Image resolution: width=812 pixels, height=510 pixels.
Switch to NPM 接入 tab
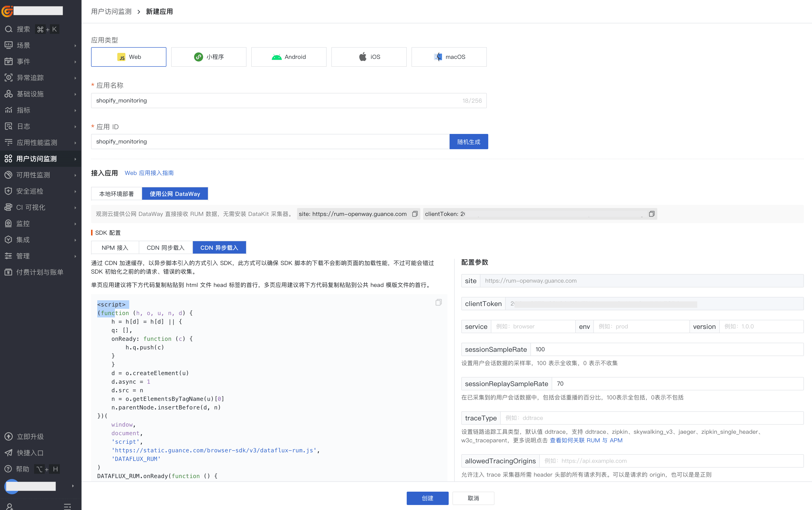115,248
